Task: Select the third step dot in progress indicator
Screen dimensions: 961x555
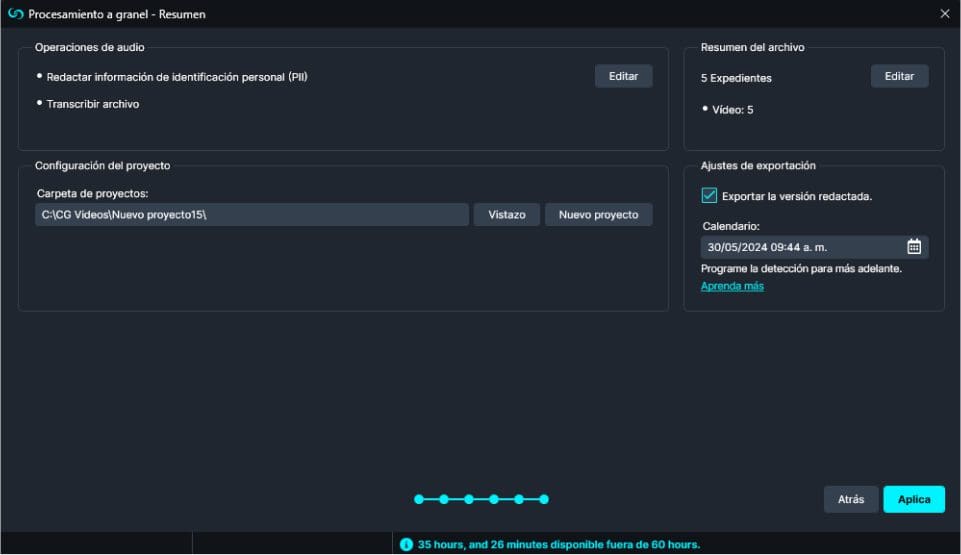Action: point(469,499)
